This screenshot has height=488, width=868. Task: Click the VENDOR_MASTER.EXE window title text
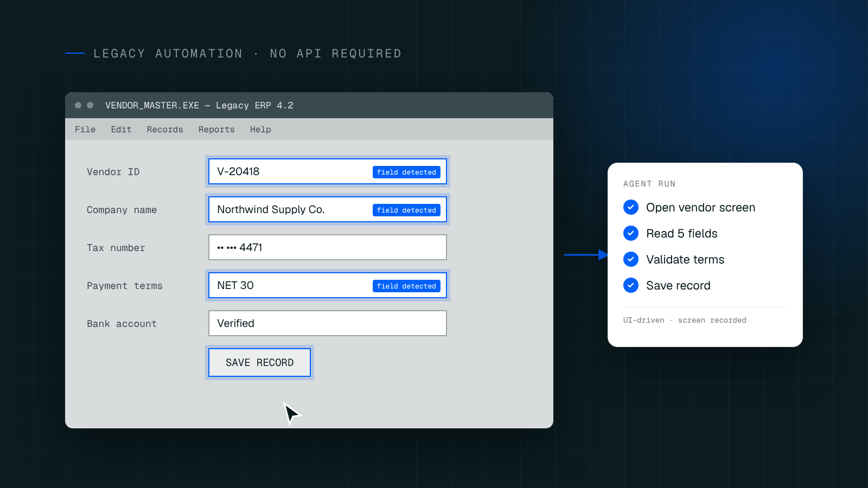199,105
